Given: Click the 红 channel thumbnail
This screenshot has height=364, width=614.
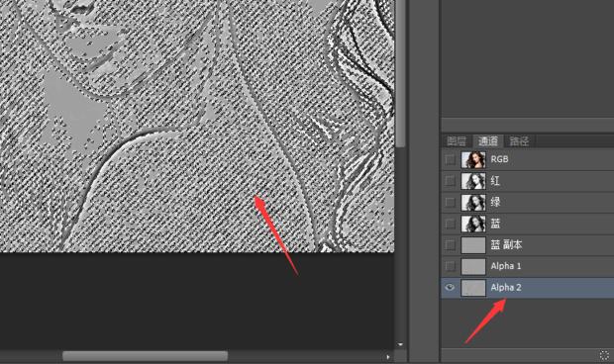Looking at the screenshot, I should point(473,181).
